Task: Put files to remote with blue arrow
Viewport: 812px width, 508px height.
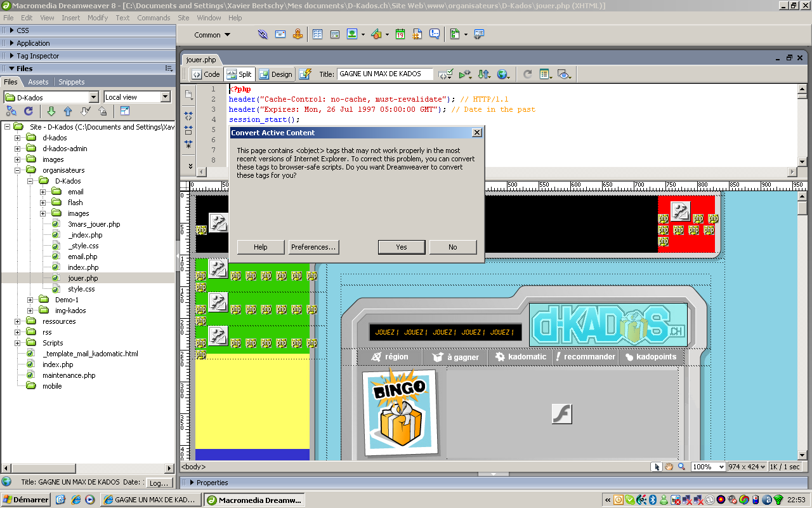Action: [69, 111]
